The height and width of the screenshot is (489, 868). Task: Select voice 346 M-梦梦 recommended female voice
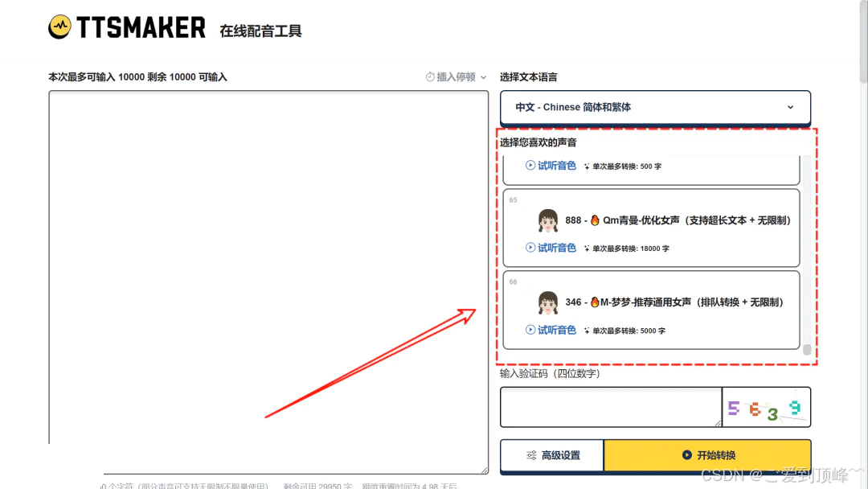pyautogui.click(x=652, y=310)
